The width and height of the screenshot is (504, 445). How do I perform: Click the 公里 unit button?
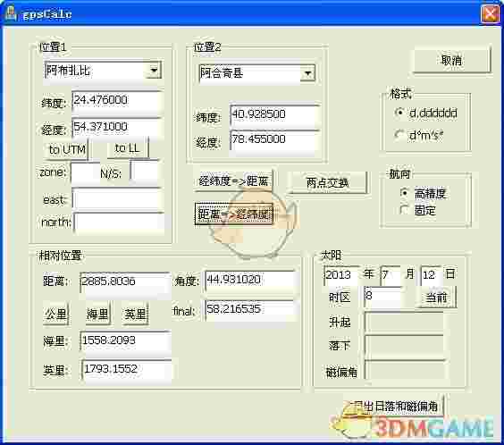56,314
